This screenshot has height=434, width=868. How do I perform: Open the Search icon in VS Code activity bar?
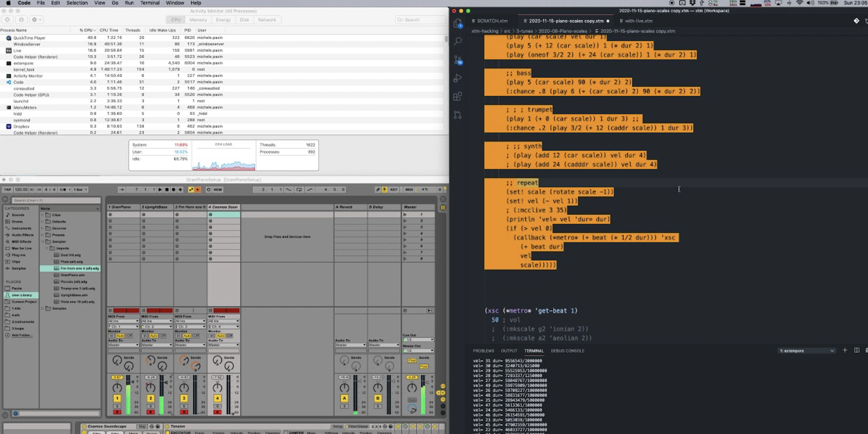click(458, 41)
